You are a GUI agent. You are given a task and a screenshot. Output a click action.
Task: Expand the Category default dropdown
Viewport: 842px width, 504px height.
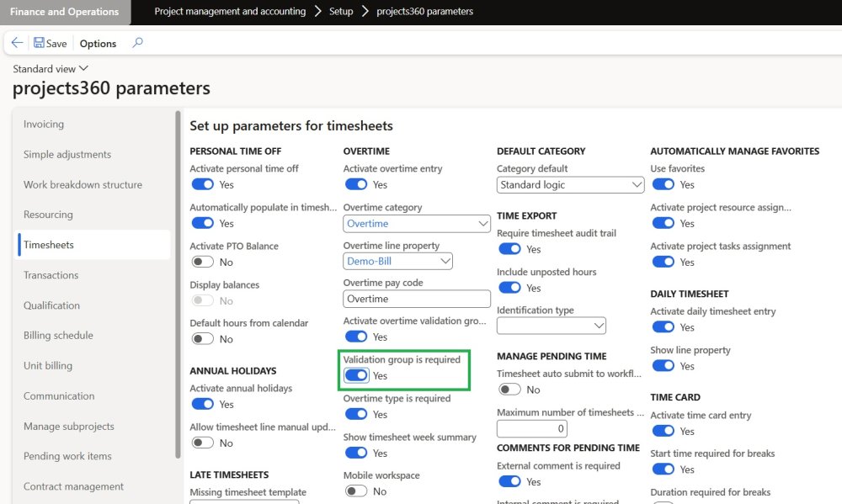pyautogui.click(x=636, y=185)
